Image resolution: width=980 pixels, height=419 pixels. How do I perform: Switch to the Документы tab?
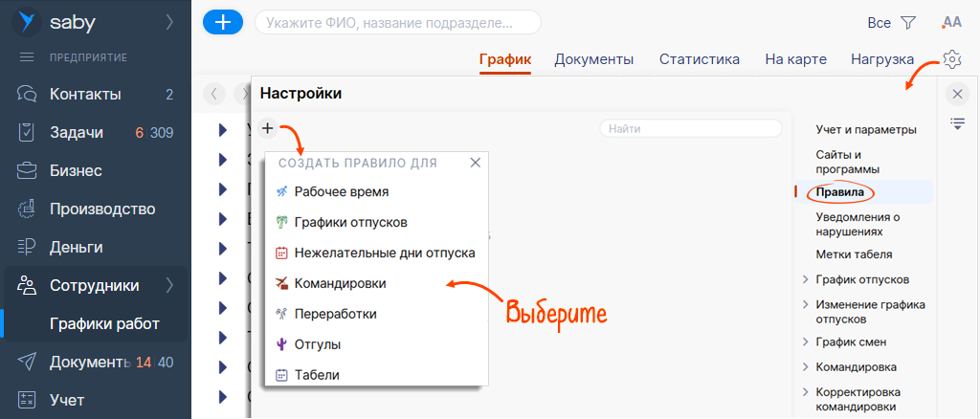click(593, 59)
